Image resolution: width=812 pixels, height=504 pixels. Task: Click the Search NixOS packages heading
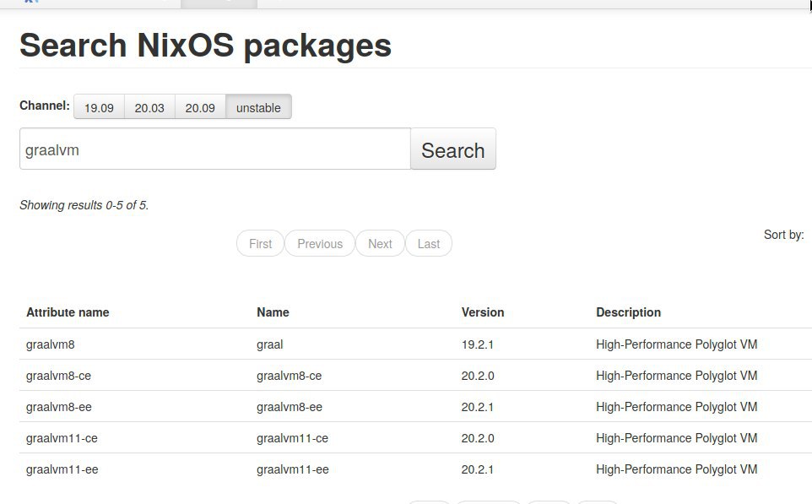click(205, 45)
